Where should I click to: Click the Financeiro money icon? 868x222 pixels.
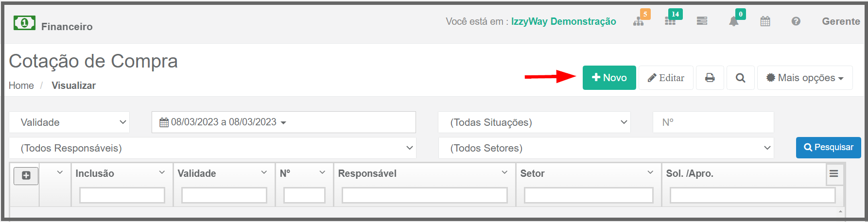(x=24, y=23)
